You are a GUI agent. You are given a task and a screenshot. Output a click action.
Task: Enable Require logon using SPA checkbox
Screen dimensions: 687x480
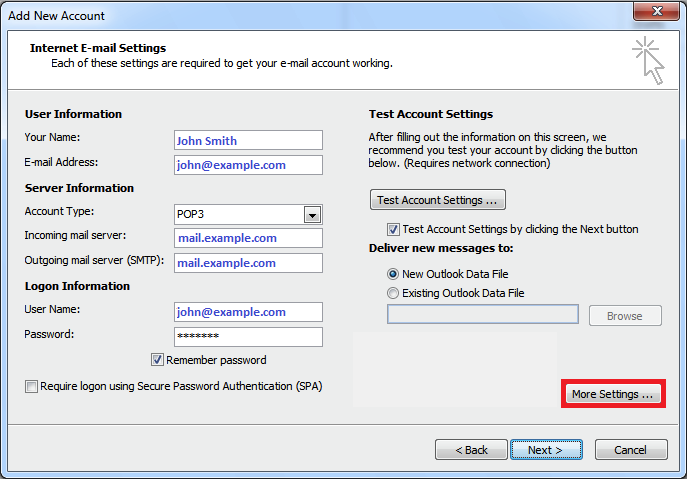[x=31, y=387]
